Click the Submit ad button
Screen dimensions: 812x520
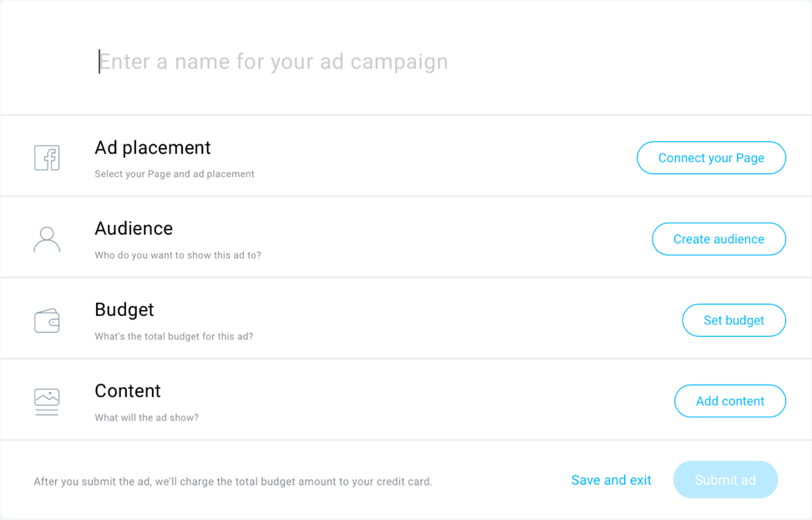click(x=725, y=480)
